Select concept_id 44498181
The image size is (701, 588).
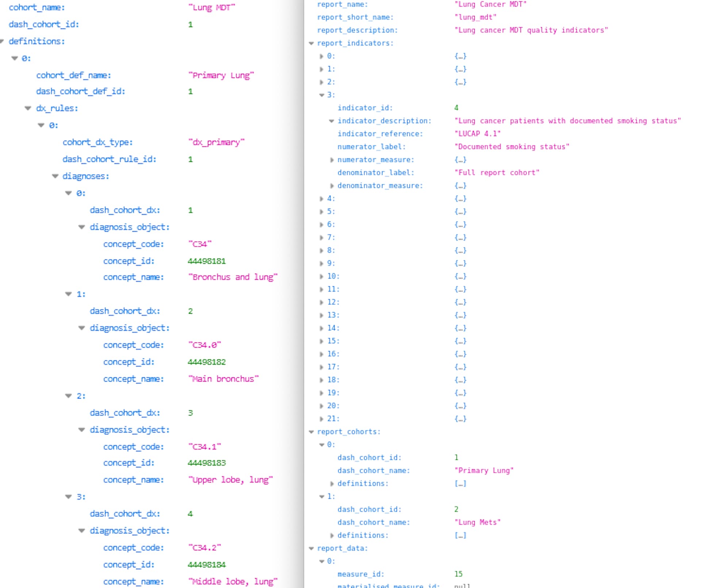(207, 261)
